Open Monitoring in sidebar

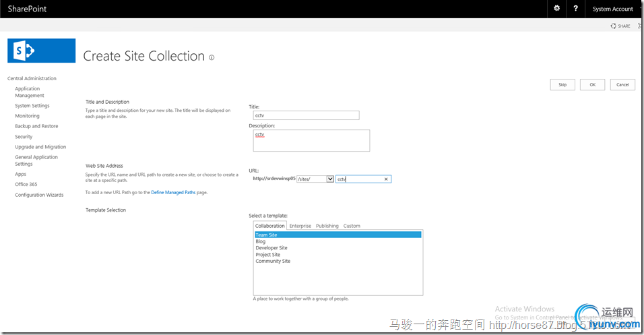[27, 116]
